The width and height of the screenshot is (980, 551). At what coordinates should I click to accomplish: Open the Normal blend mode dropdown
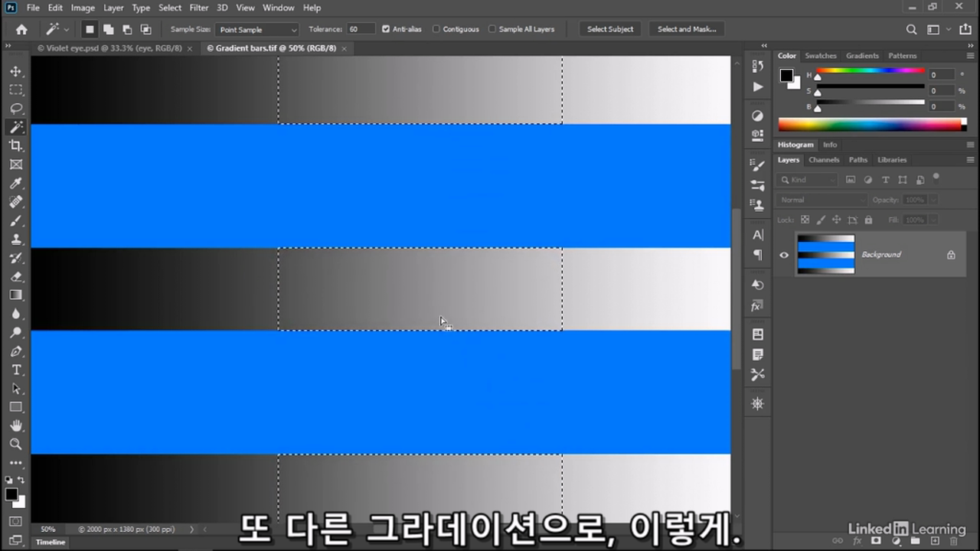pyautogui.click(x=822, y=200)
